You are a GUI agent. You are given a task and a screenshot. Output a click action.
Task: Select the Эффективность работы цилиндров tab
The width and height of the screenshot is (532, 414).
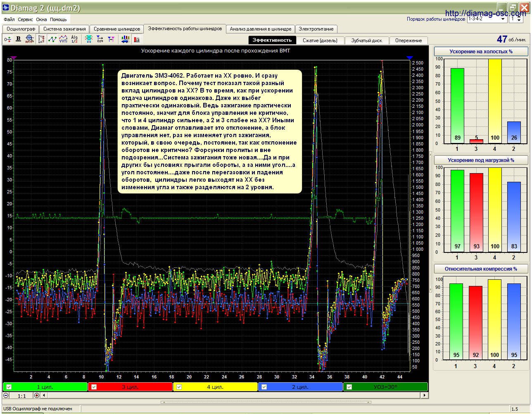click(185, 29)
